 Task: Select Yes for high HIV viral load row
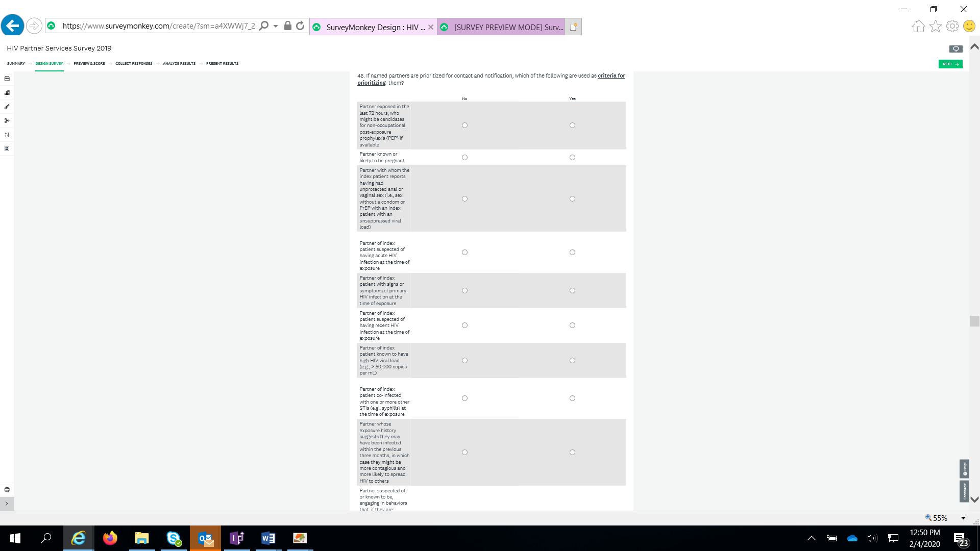click(572, 361)
